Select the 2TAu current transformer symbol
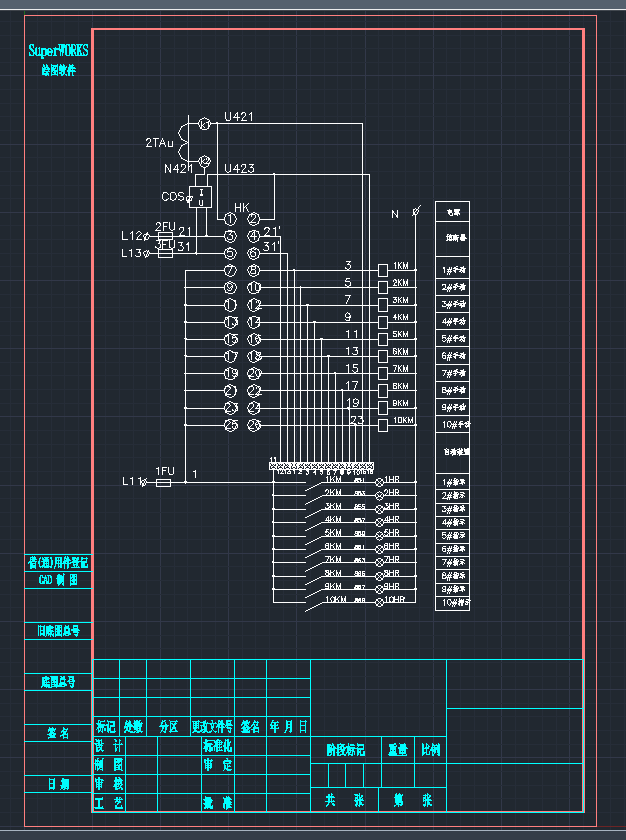This screenshot has height=840, width=626. click(x=184, y=142)
